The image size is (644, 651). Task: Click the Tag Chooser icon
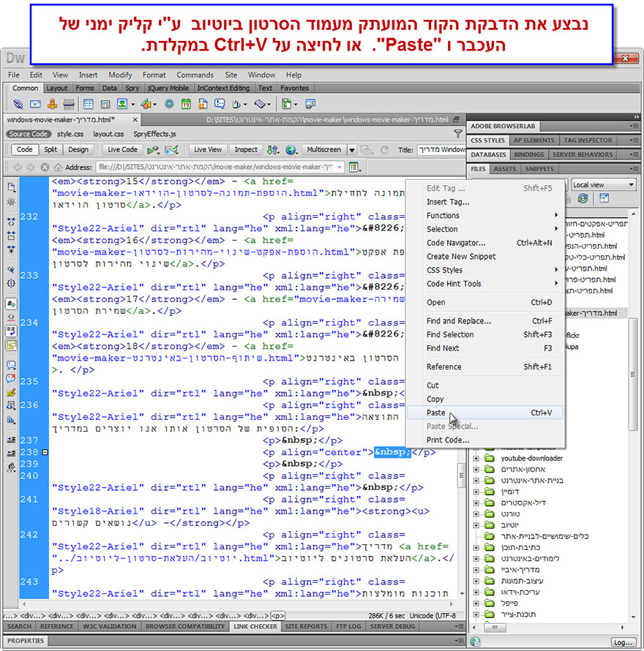[x=310, y=104]
